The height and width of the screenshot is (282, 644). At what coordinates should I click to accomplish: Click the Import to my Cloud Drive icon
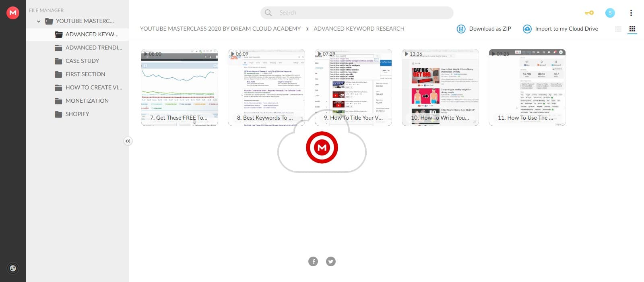coord(527,29)
